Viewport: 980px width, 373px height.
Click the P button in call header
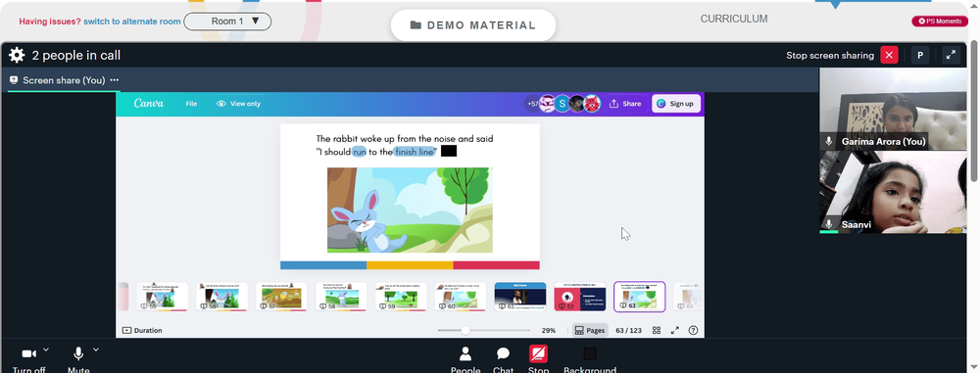pyautogui.click(x=920, y=55)
